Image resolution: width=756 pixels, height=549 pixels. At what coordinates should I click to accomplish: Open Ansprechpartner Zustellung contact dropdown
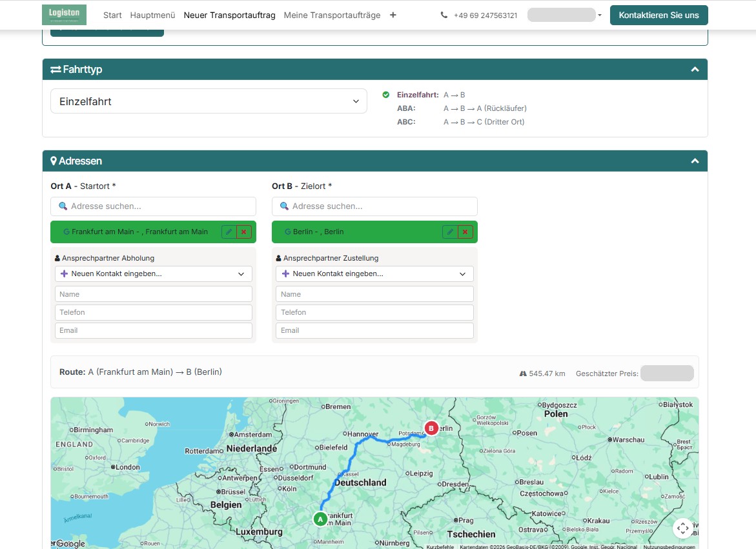(x=374, y=274)
